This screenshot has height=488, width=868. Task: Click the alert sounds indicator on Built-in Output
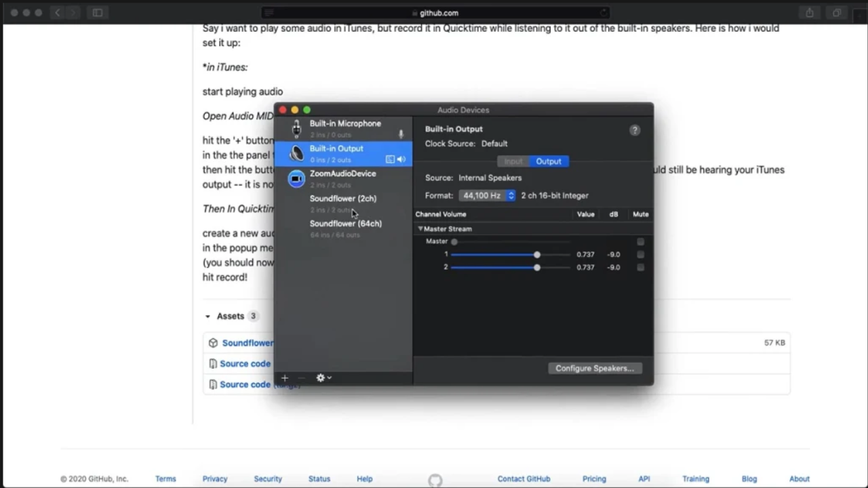pyautogui.click(x=390, y=159)
